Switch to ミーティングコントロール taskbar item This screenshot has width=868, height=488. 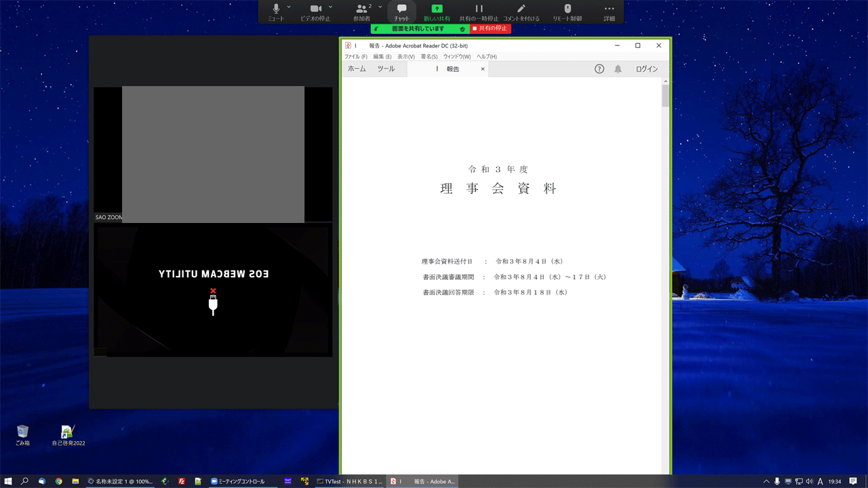tap(243, 481)
